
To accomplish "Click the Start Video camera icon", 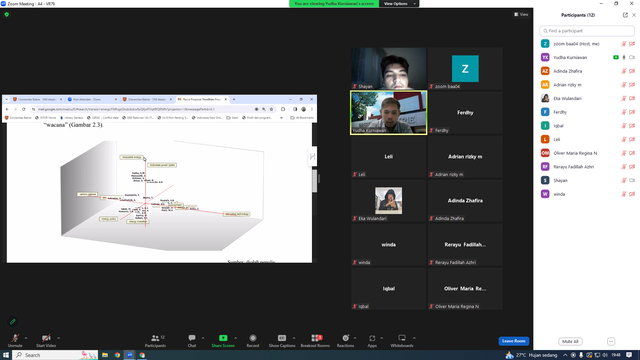I will click(46, 338).
